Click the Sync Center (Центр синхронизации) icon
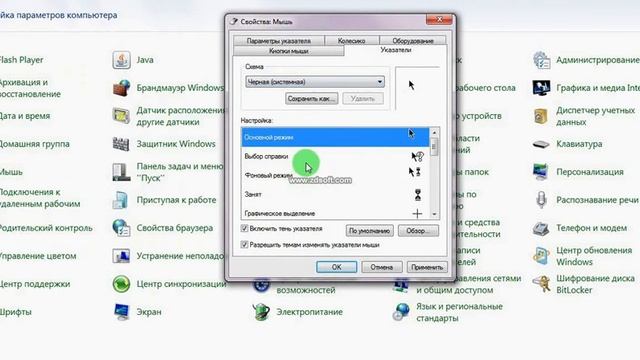640x360 pixels. (x=121, y=284)
